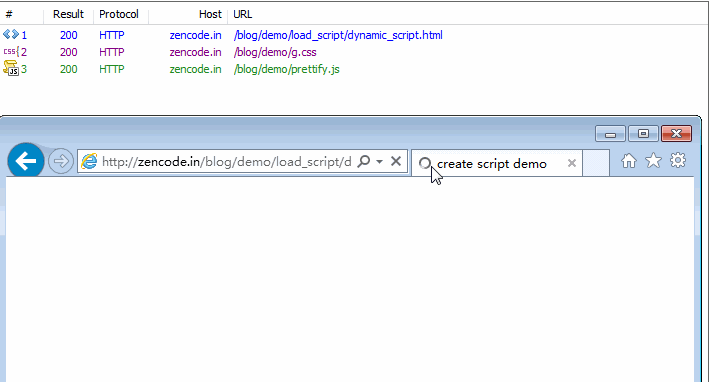The width and height of the screenshot is (709, 382).
Task: Maximize the Internet Explorer window
Action: (643, 134)
